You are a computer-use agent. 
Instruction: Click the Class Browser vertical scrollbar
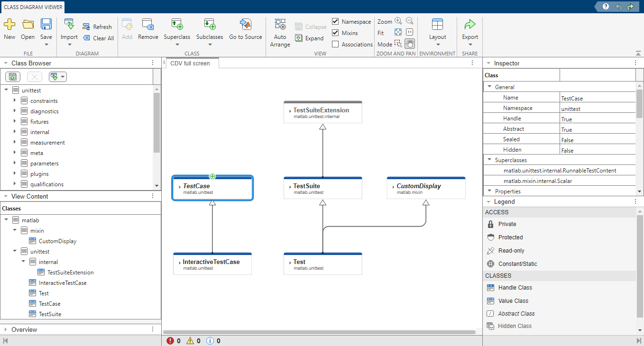point(156,122)
